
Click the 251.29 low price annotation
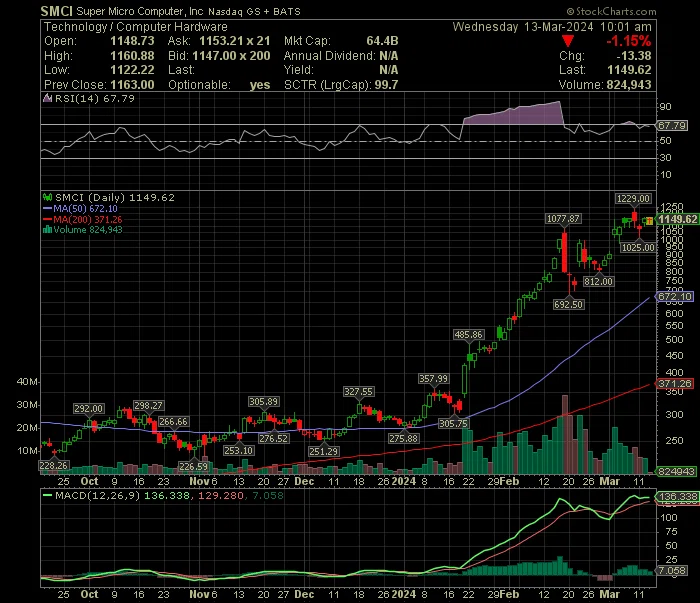tap(323, 452)
